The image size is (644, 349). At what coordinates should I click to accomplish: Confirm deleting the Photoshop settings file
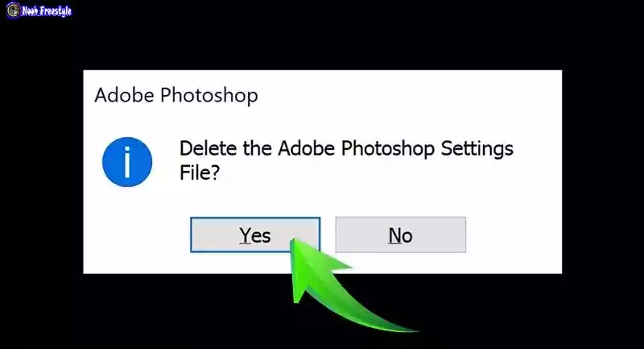point(255,235)
